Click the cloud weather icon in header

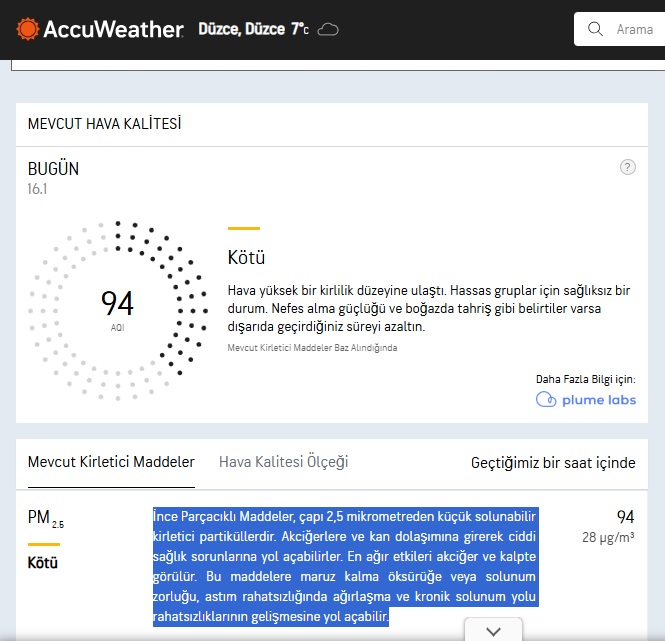tap(327, 30)
